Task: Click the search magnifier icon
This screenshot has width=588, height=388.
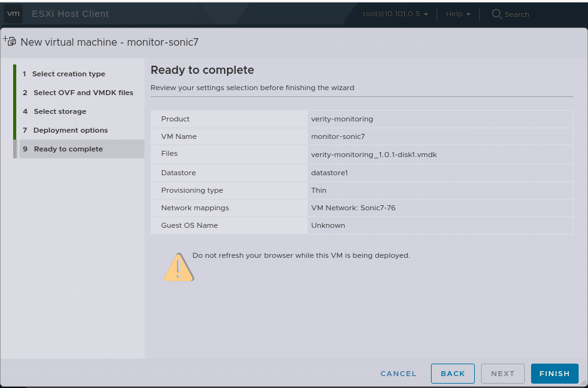Action: [x=497, y=14]
